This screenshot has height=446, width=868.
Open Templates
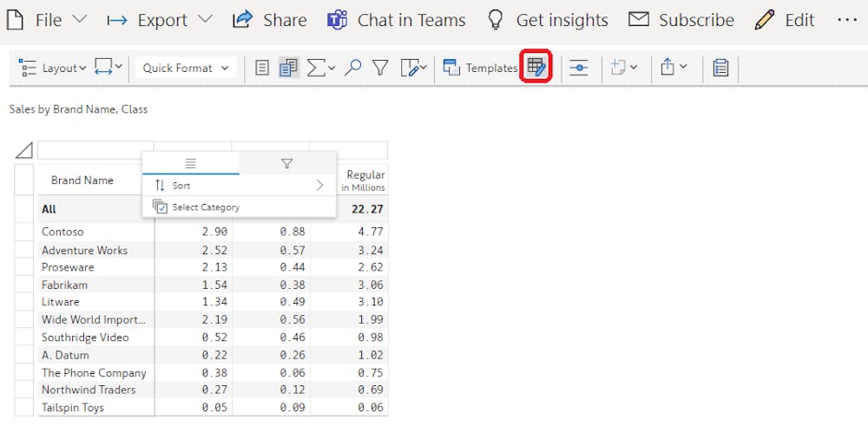480,68
